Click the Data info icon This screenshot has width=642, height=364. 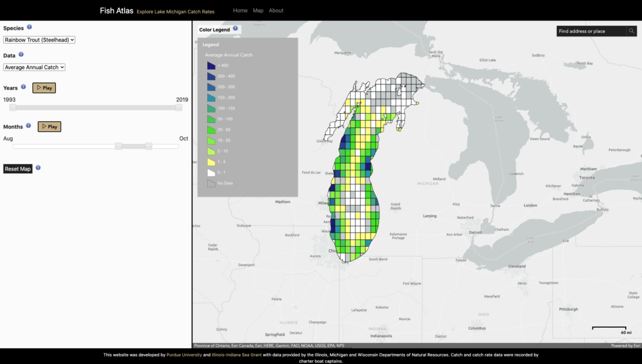click(x=22, y=55)
